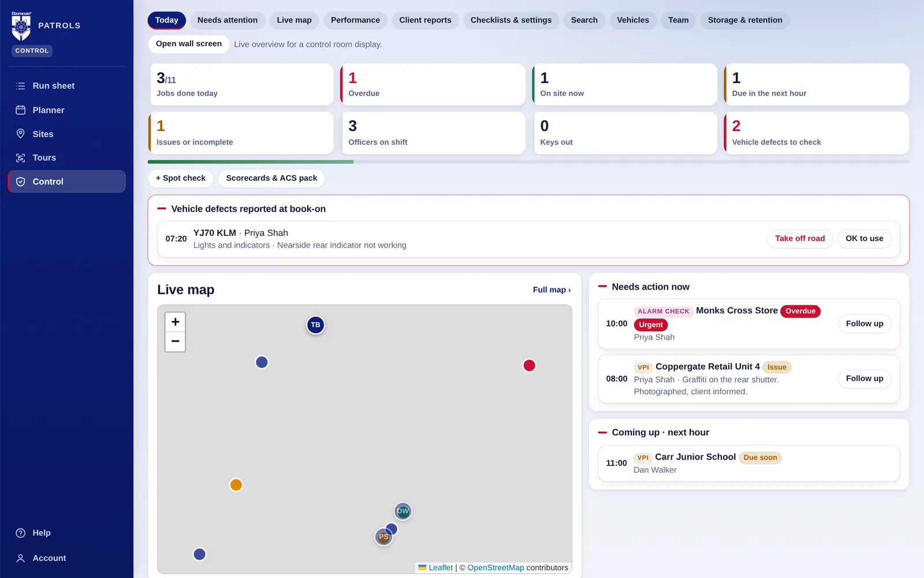Add a Spot check

(181, 178)
